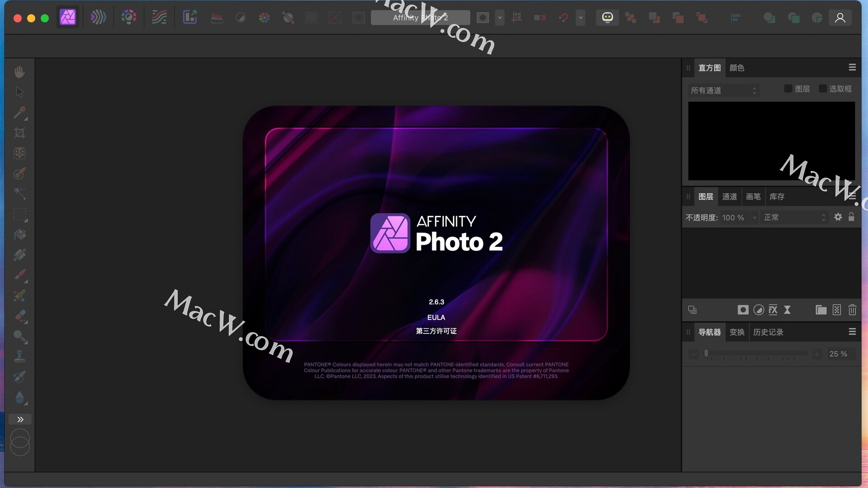Viewport: 868px width, 488px height.
Task: Open the 不透明度 100 % dropdown arrow
Action: coord(754,218)
